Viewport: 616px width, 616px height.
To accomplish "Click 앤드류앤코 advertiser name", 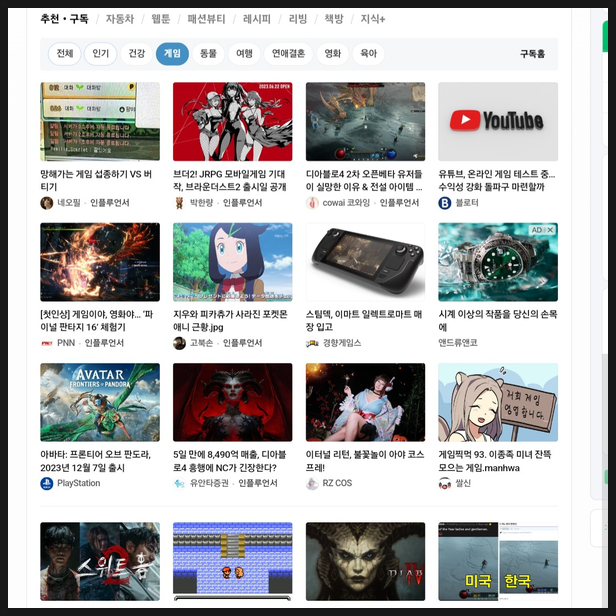I will pos(458,343).
